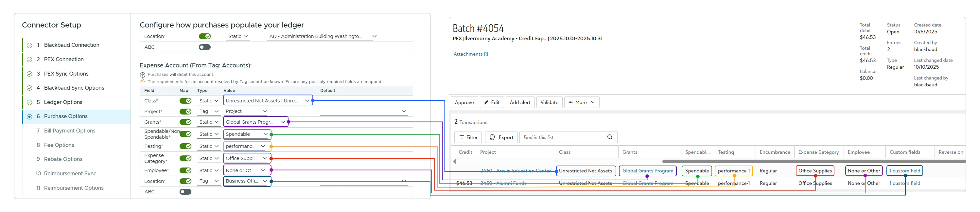Open step 2 PEX Connection
Viewport: 980px width, 212px height.
[63, 59]
